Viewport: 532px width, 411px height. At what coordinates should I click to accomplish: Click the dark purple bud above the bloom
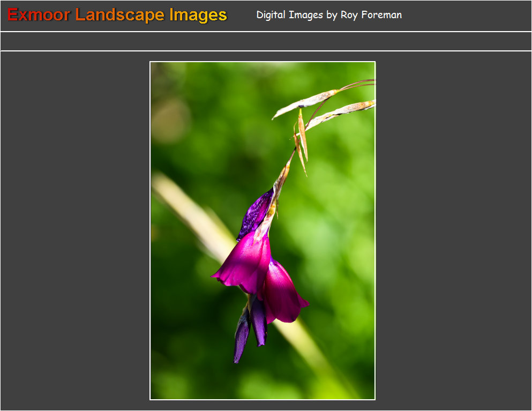click(256, 214)
